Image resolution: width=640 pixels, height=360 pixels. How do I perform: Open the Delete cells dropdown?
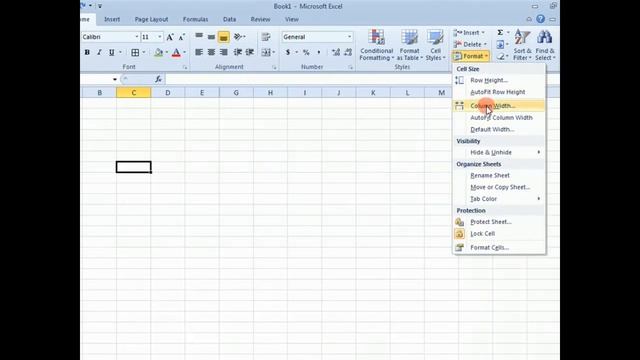pyautogui.click(x=470, y=44)
